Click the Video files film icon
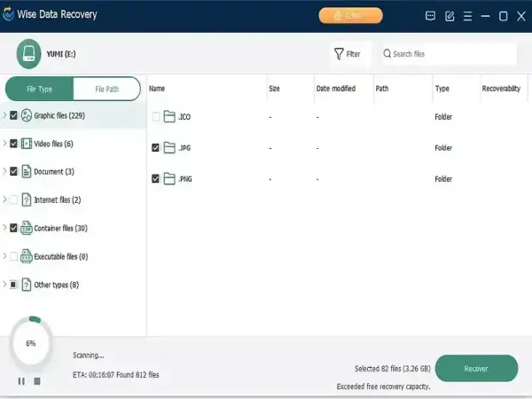532x399 pixels. pos(27,144)
